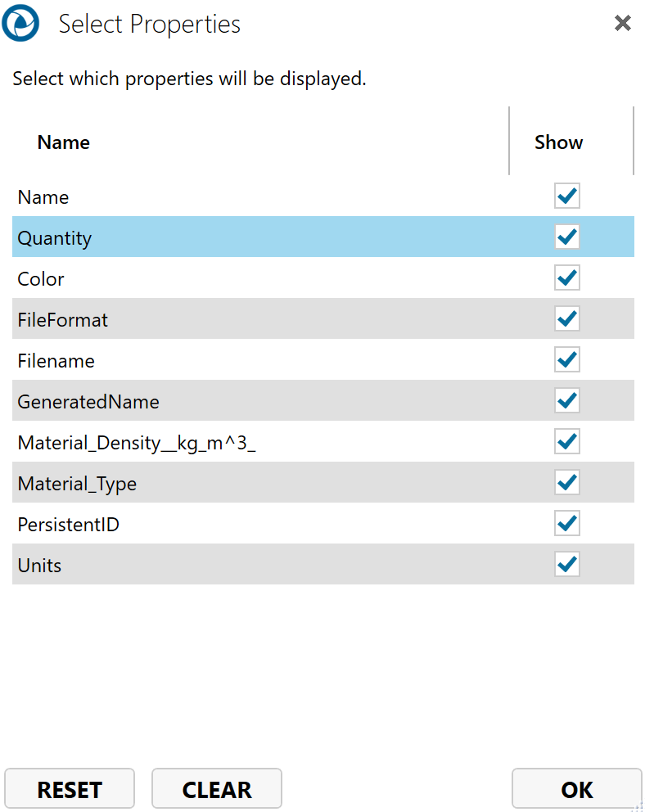Uncheck the FileFormat show checkbox
Screen dimensions: 645x812
pyautogui.click(x=567, y=319)
